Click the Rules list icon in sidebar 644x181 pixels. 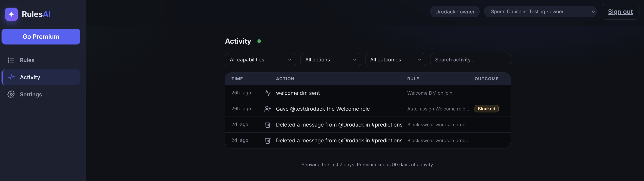[11, 60]
